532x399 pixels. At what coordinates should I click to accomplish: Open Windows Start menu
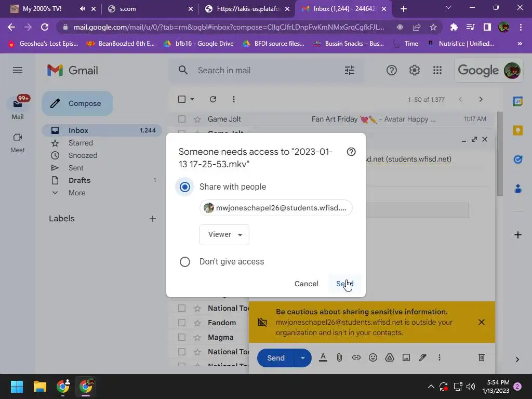click(17, 387)
